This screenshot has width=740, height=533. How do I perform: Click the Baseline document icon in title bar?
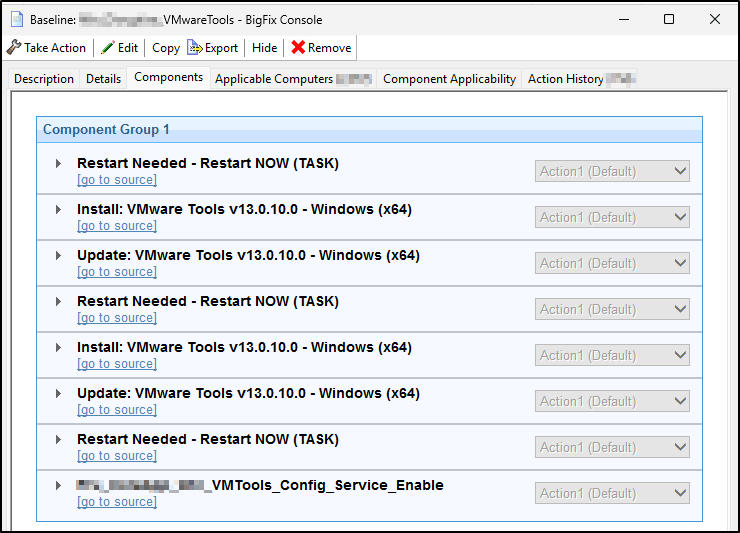click(16, 18)
